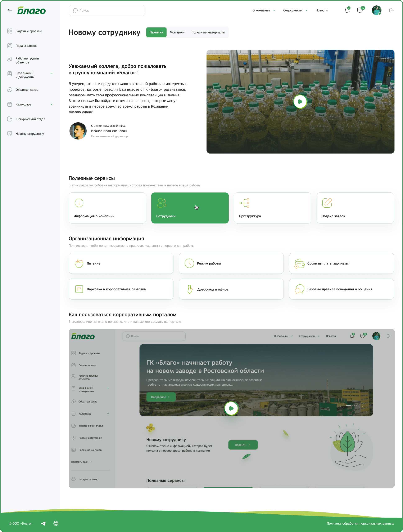Open the О компании dropdown menu
This screenshot has width=403, height=532.
point(264,10)
